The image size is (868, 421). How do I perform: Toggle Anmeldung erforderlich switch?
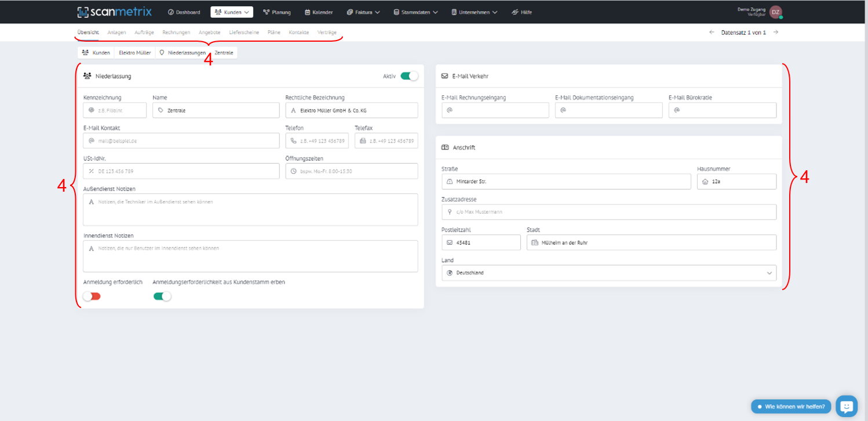pyautogui.click(x=92, y=296)
